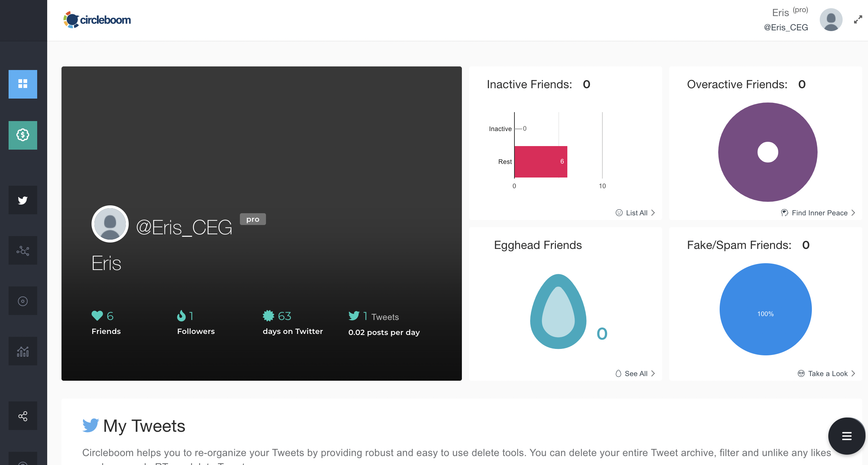Open the round hamburger menu button
868x465 pixels.
(x=847, y=436)
